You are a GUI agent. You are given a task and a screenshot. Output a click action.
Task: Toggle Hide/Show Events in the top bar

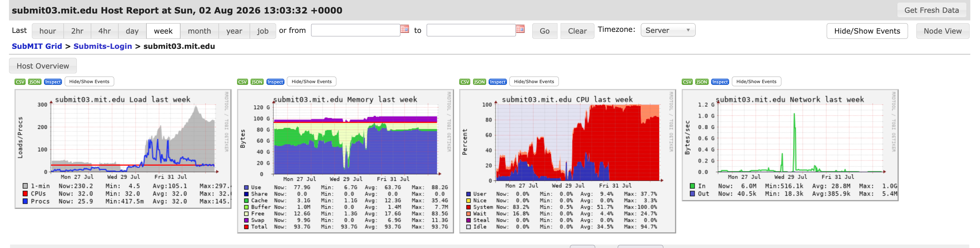867,31
